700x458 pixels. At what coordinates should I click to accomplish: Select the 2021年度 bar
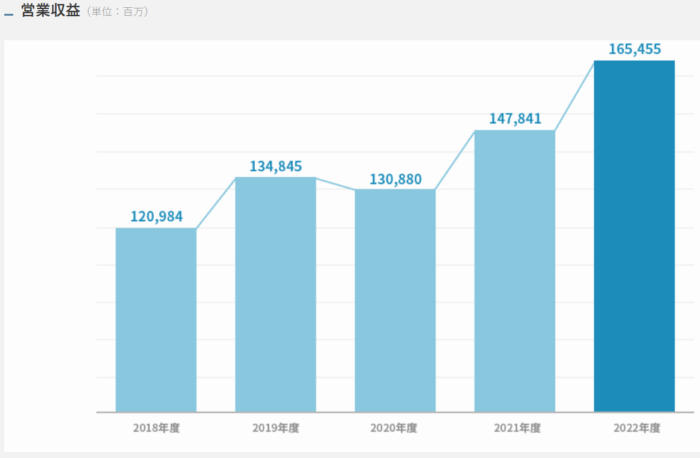click(x=514, y=270)
